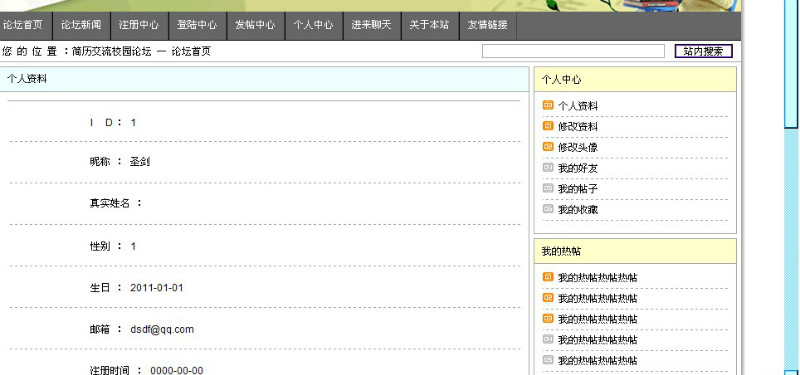Go to 论坛新闻 in the navigation bar
Screen dimensions: 800x375
[x=81, y=25]
